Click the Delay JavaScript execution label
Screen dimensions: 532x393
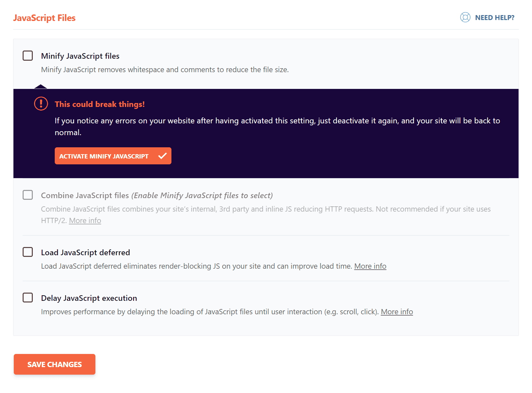(89, 298)
